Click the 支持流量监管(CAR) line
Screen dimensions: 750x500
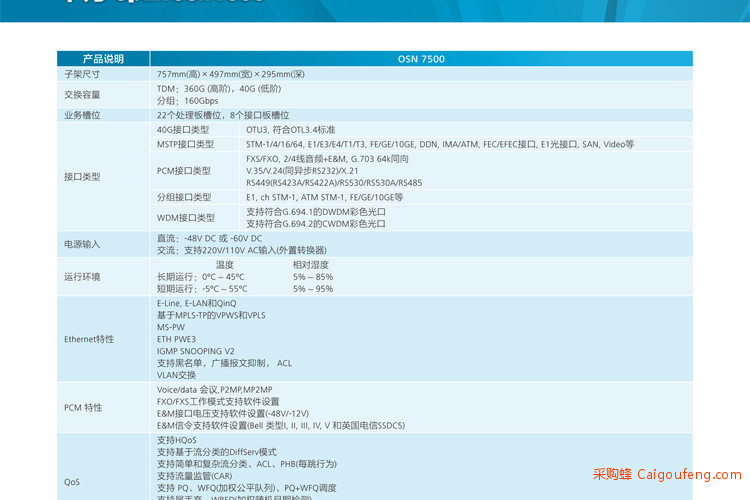195,476
